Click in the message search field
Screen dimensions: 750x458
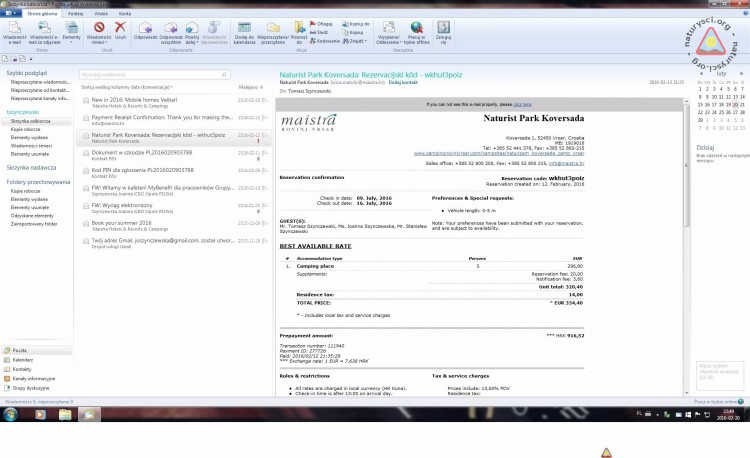(x=154, y=75)
